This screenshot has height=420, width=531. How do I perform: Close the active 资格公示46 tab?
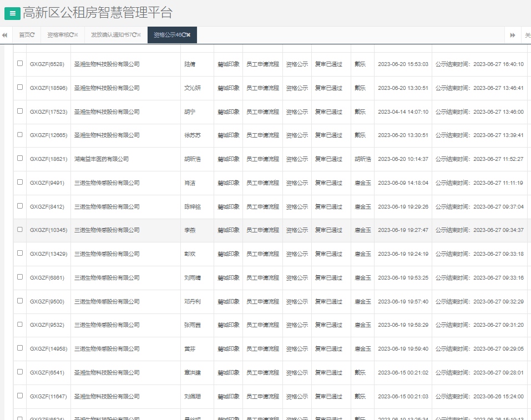pyautogui.click(x=189, y=35)
